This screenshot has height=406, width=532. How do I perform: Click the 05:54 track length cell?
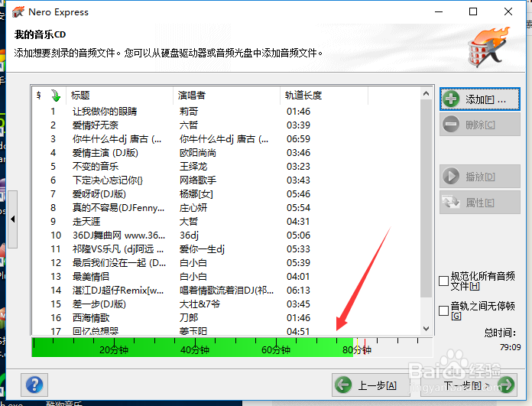point(298,208)
